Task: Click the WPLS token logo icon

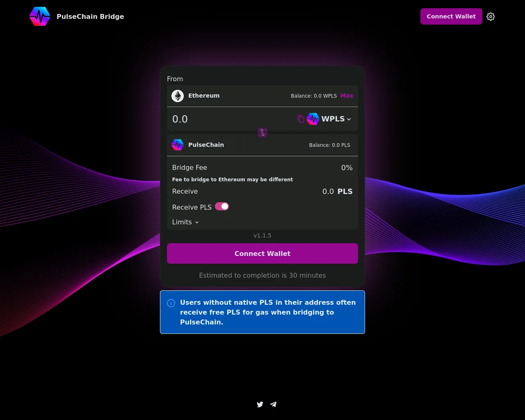Action: pos(313,119)
